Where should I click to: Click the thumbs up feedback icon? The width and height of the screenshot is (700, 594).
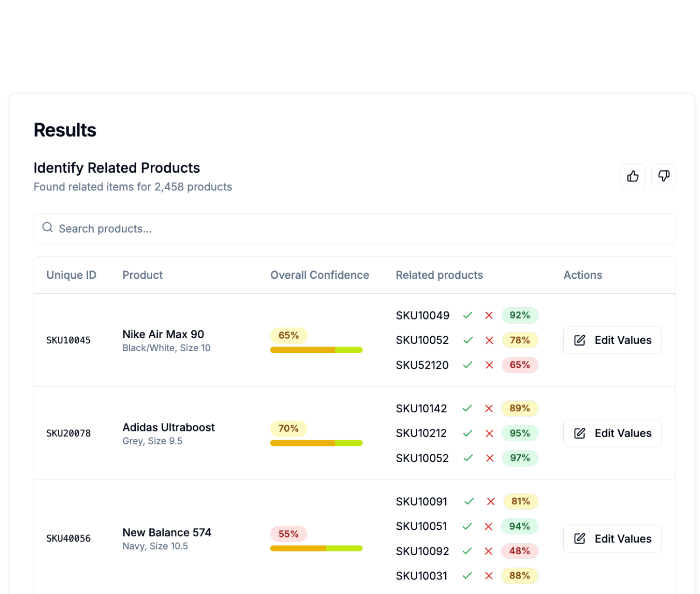point(633,176)
